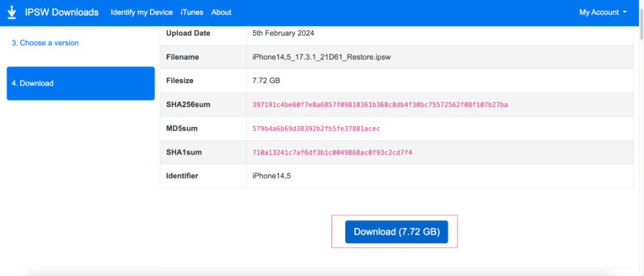Click the SHA1sum hash value
The width and height of the screenshot is (644, 276).
(332, 153)
